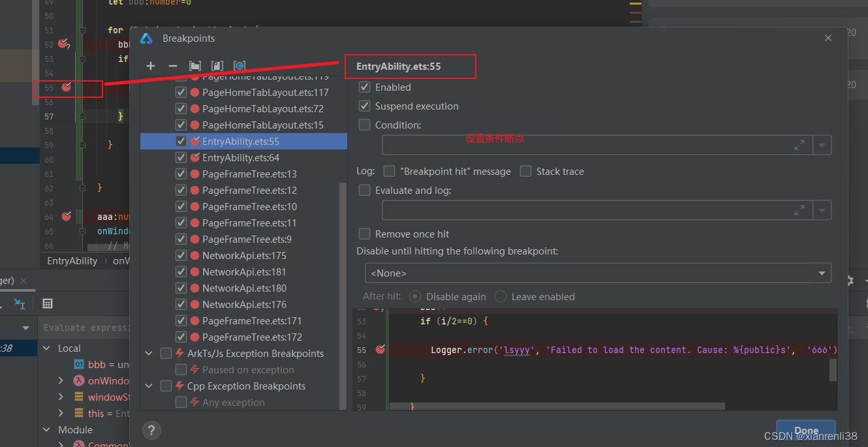Select the Disable again radio button
Viewport: 868px width, 447px height.
415,296
